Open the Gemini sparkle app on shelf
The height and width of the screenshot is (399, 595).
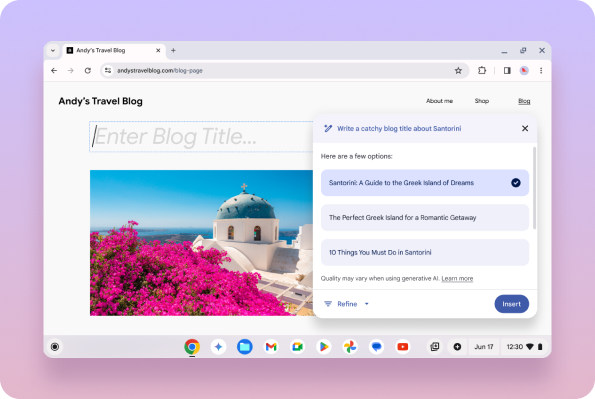pos(218,347)
